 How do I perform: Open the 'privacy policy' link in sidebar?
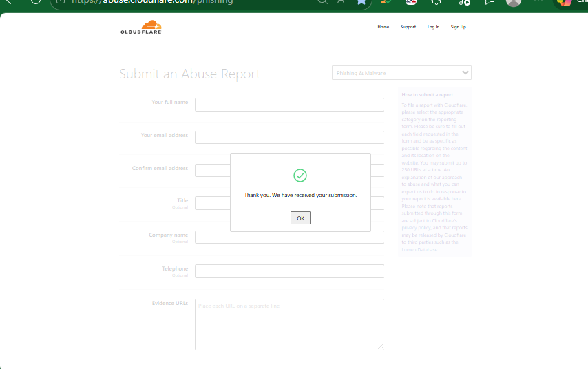(416, 228)
